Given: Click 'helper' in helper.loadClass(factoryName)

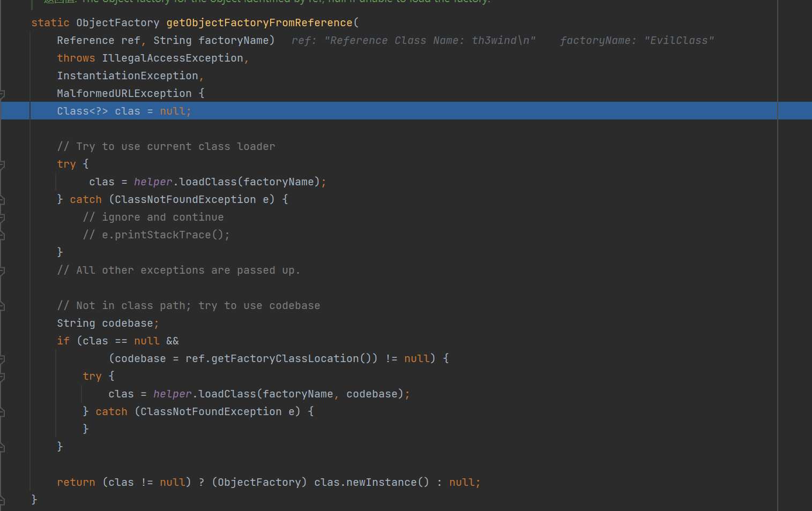Looking at the screenshot, I should tap(153, 182).
